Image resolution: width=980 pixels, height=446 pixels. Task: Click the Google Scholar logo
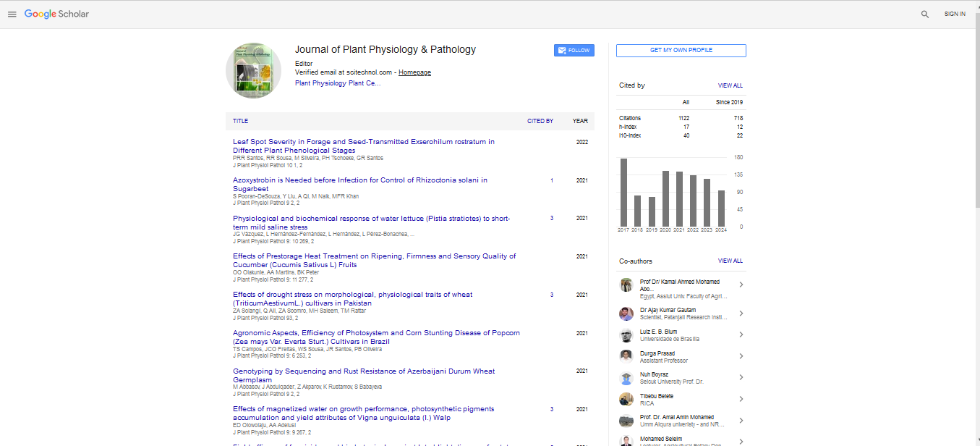56,14
